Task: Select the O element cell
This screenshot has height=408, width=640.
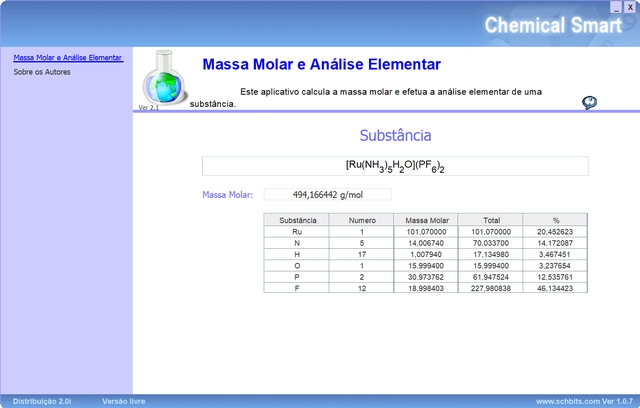Action: click(x=297, y=266)
